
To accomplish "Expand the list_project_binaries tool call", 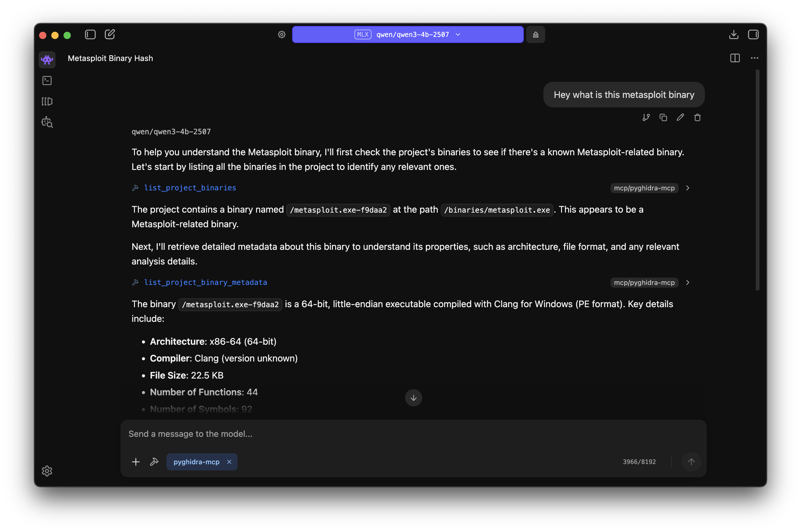I will 687,188.
